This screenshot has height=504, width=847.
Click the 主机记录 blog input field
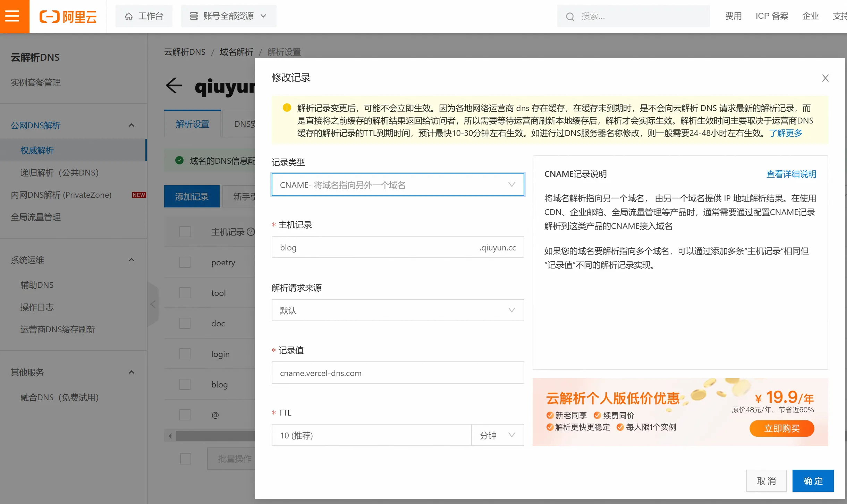(398, 247)
